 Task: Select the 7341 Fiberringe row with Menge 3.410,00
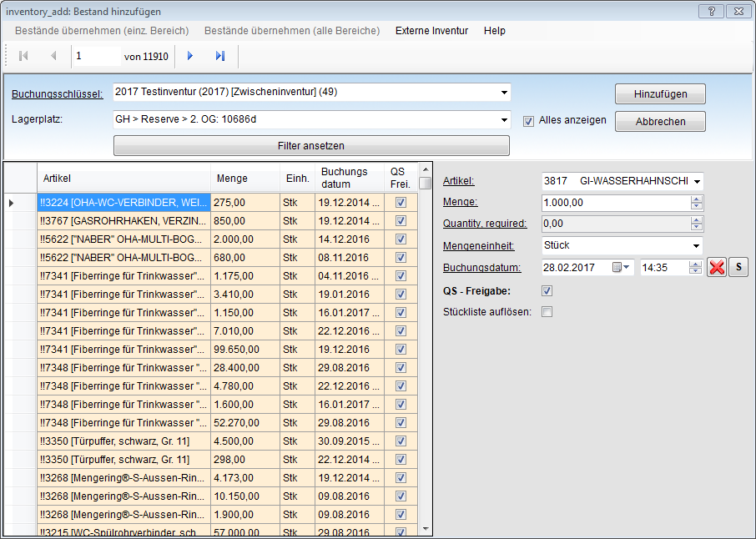click(x=211, y=294)
